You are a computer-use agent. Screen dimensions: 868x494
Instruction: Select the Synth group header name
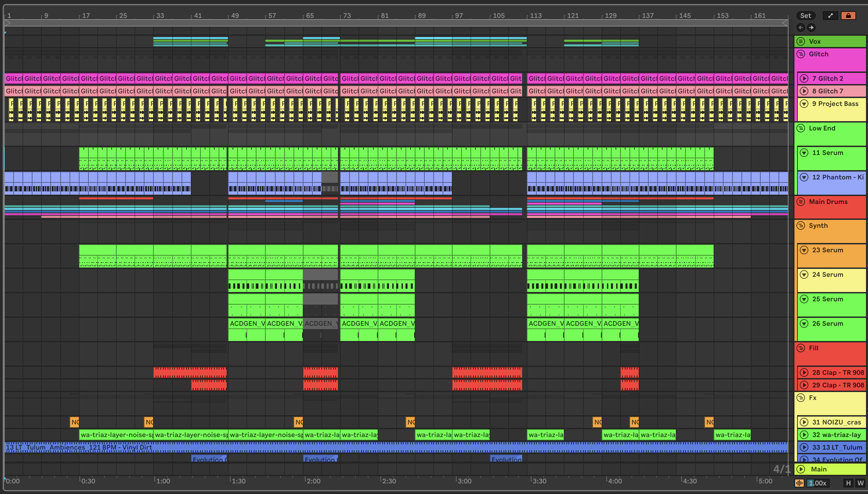pos(818,225)
